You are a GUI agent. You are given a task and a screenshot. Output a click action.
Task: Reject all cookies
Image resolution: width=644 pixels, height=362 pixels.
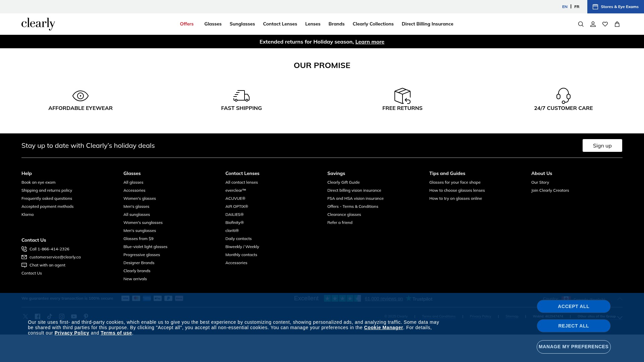tap(574, 326)
